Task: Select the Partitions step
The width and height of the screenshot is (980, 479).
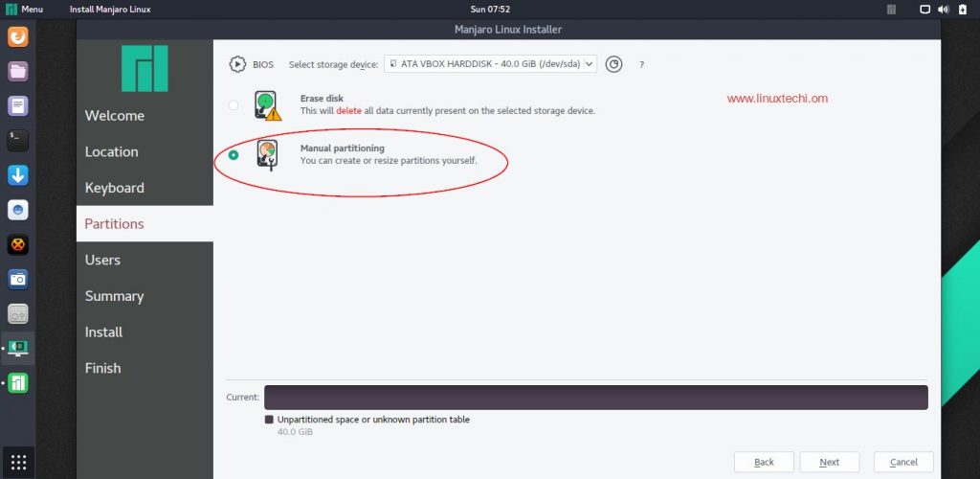Action: [x=145, y=224]
